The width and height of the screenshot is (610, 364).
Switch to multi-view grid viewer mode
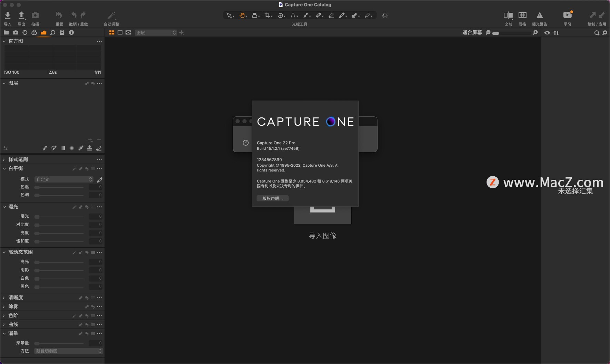(112, 32)
